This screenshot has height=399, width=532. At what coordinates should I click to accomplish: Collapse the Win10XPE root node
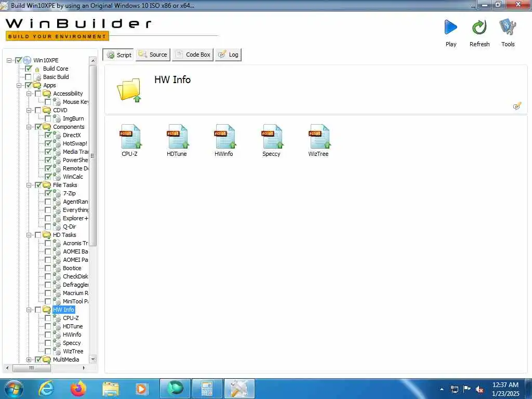(x=9, y=60)
